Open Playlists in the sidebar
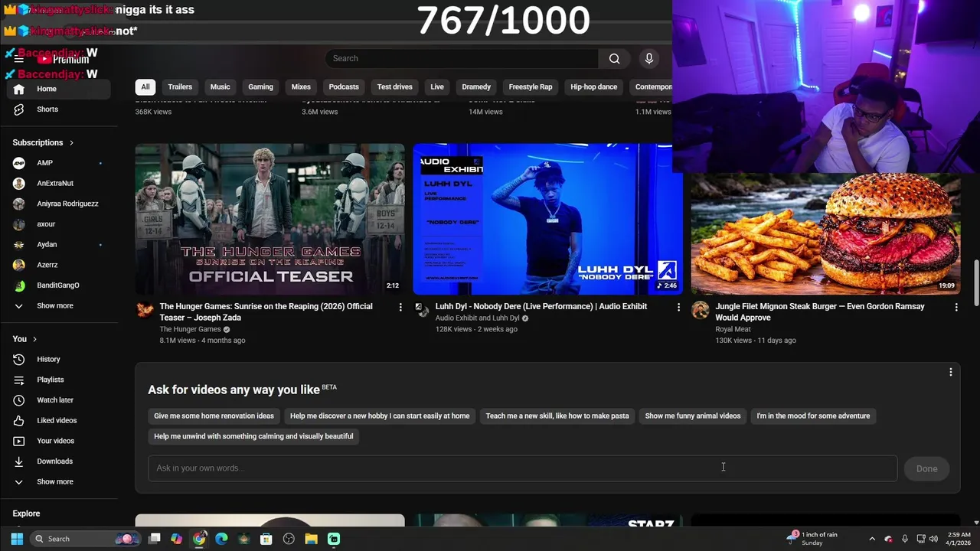 (x=58, y=380)
